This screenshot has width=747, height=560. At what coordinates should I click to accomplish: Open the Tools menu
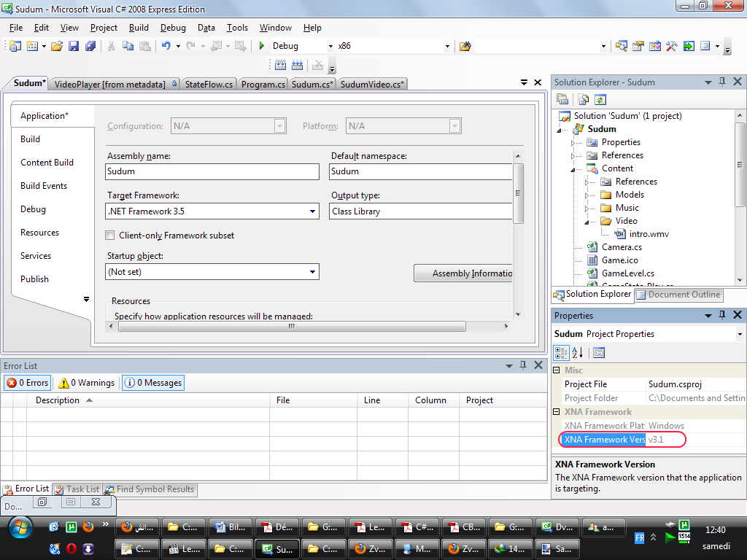tap(237, 28)
